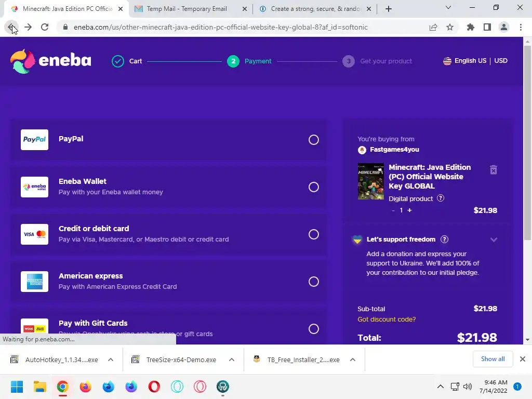The width and height of the screenshot is (532, 399).
Task: Open File Explorer from the taskbar
Action: point(39,387)
